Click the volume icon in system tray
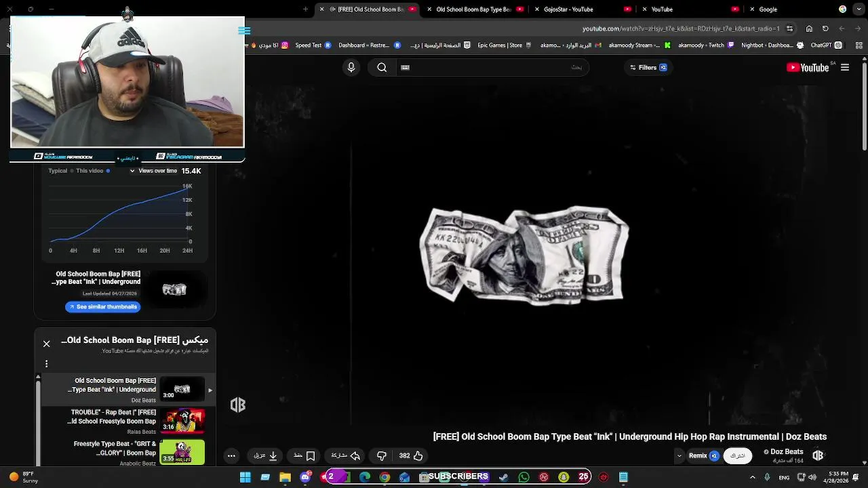The width and height of the screenshot is (868, 488). click(x=812, y=478)
